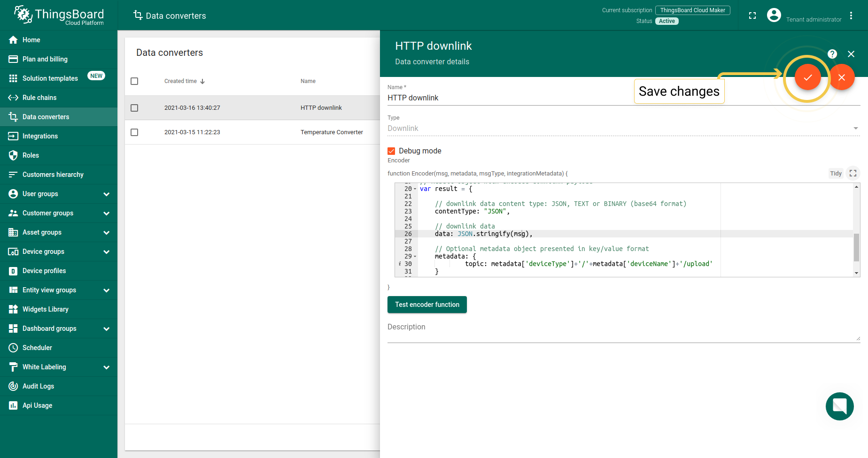The height and width of the screenshot is (458, 868).
Task: Toggle select-all checkbox in table header
Action: click(x=134, y=81)
